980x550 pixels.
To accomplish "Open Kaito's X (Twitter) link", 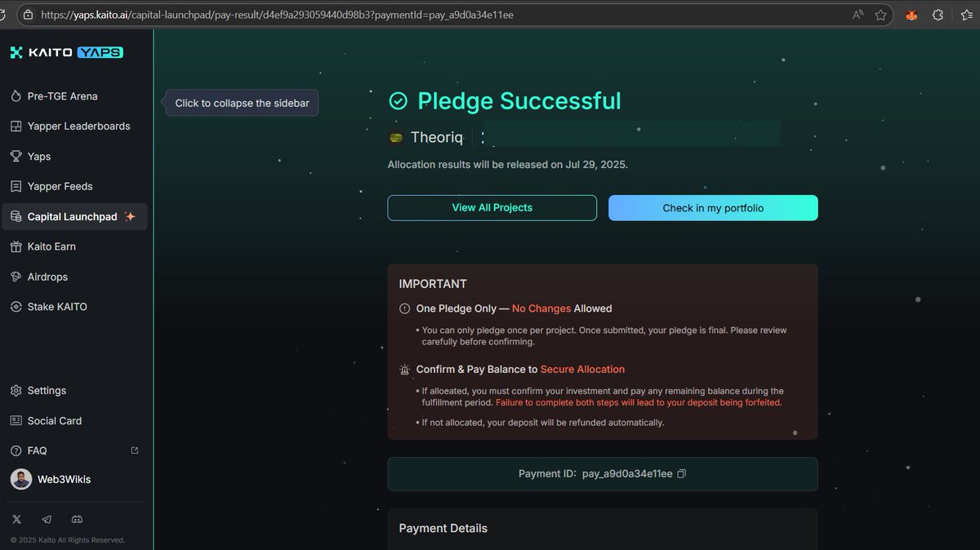I will 16,519.
